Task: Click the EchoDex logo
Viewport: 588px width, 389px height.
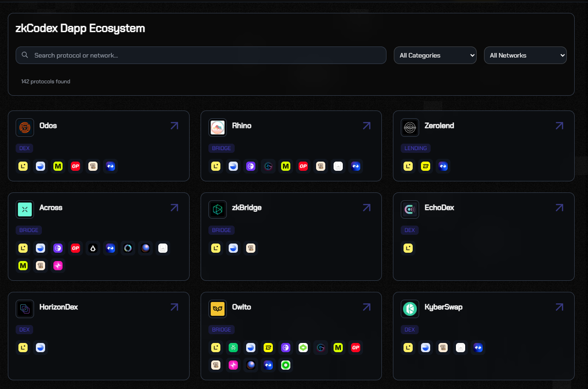Action: [410, 209]
